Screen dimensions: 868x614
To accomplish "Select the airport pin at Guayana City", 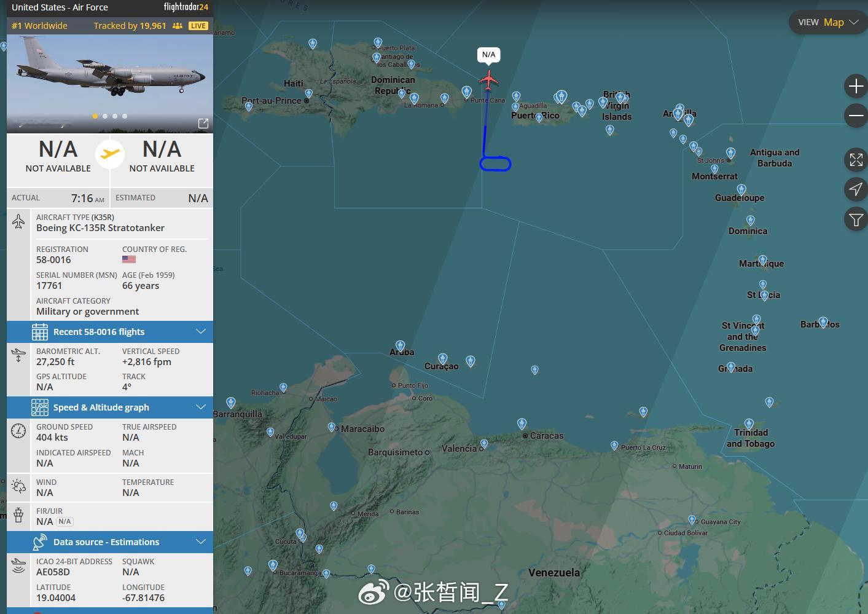I will [x=692, y=520].
